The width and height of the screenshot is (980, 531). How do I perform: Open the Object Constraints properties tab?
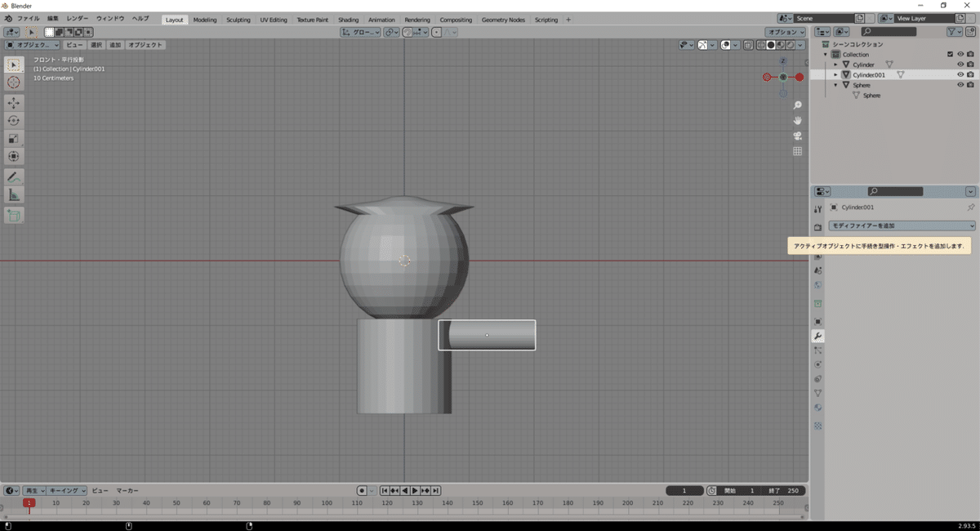817,379
